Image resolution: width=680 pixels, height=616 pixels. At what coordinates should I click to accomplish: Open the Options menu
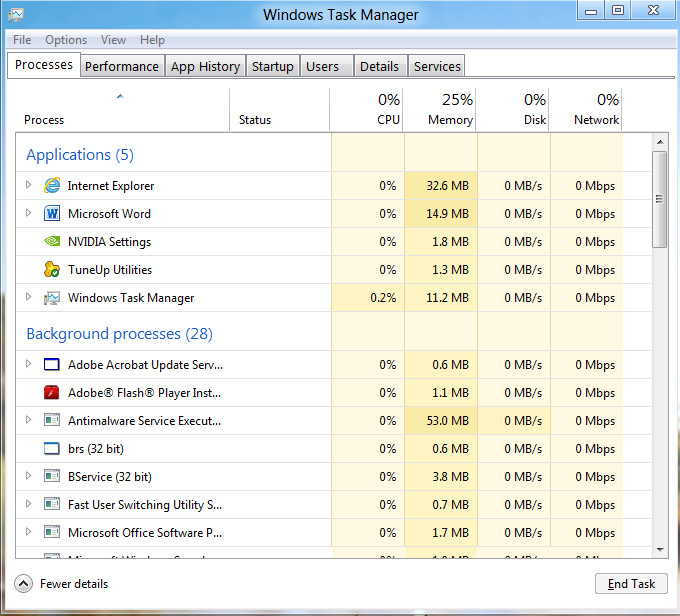(66, 40)
